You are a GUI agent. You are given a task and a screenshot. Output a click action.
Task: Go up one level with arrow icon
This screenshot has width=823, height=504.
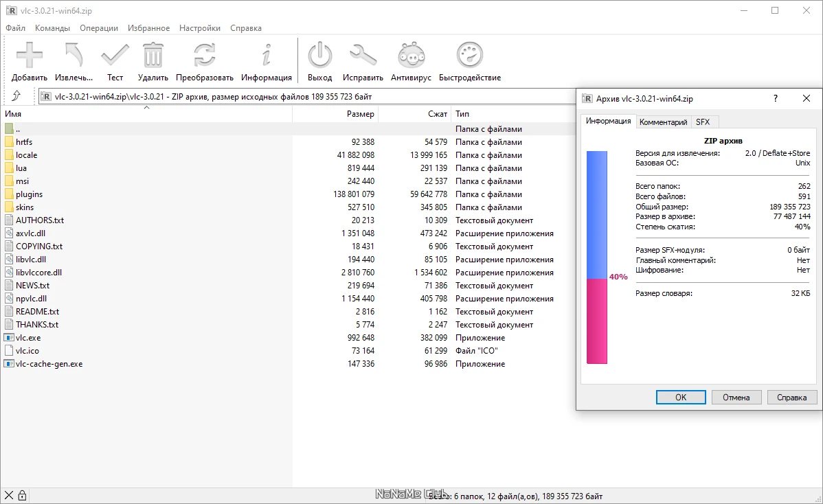16,96
